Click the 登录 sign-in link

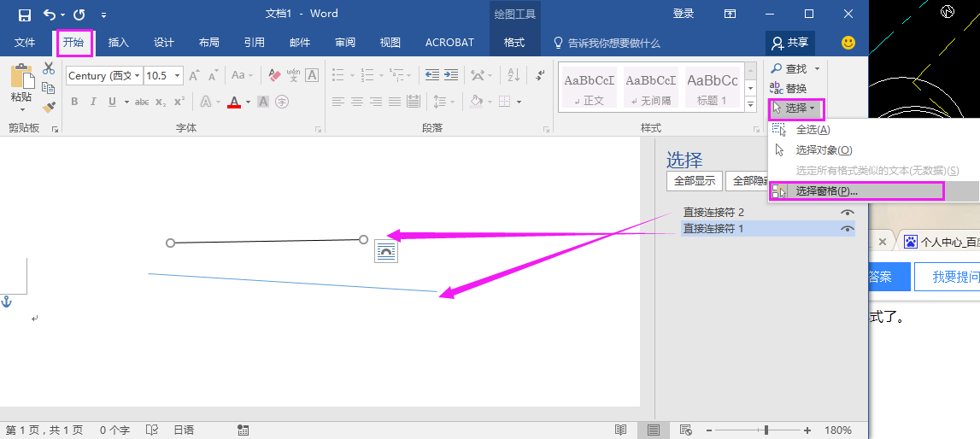(x=684, y=14)
